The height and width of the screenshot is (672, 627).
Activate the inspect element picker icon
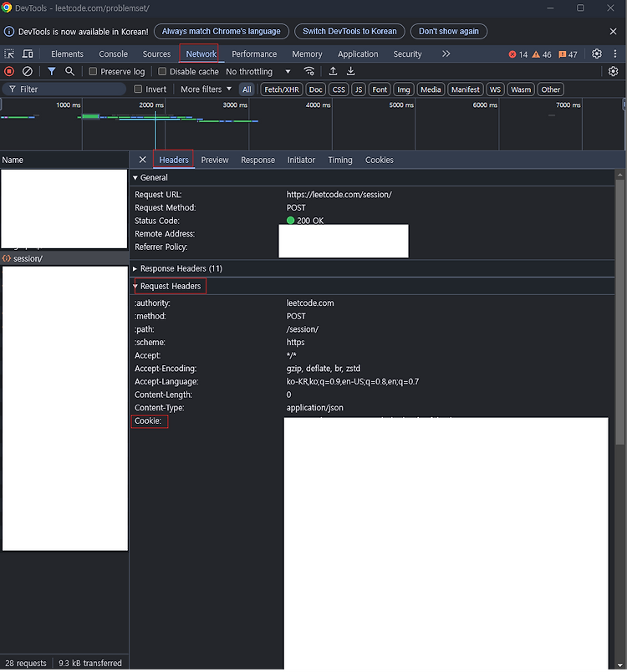click(9, 54)
